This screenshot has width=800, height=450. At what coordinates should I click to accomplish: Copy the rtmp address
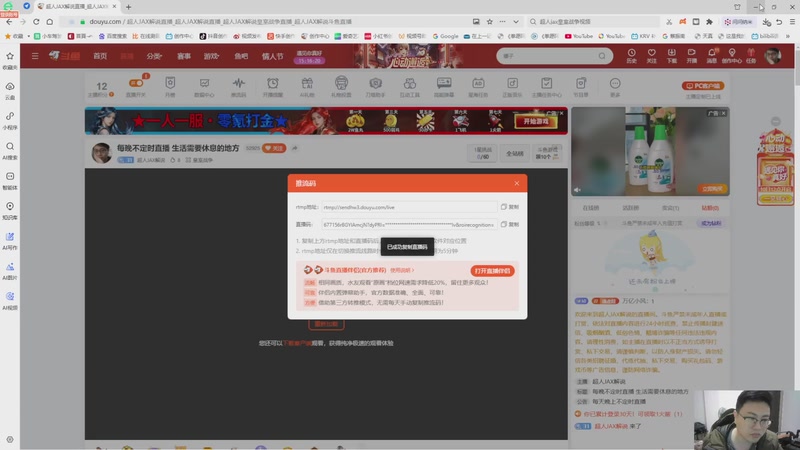pos(510,207)
